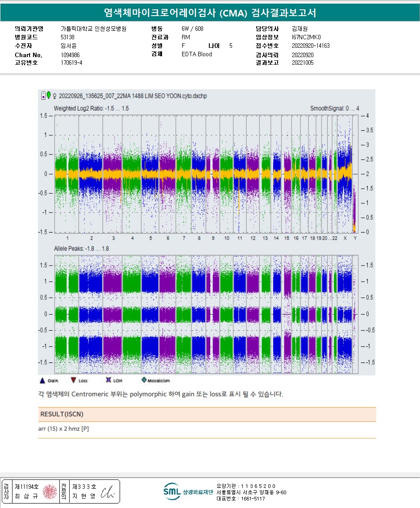The width and height of the screenshot is (420, 508).
Task: Click the X chromosome label on Log2 plot
Action: pos(345,238)
